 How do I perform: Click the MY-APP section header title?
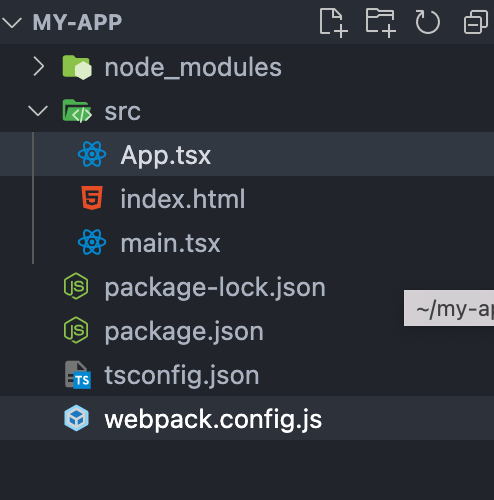tap(77, 23)
